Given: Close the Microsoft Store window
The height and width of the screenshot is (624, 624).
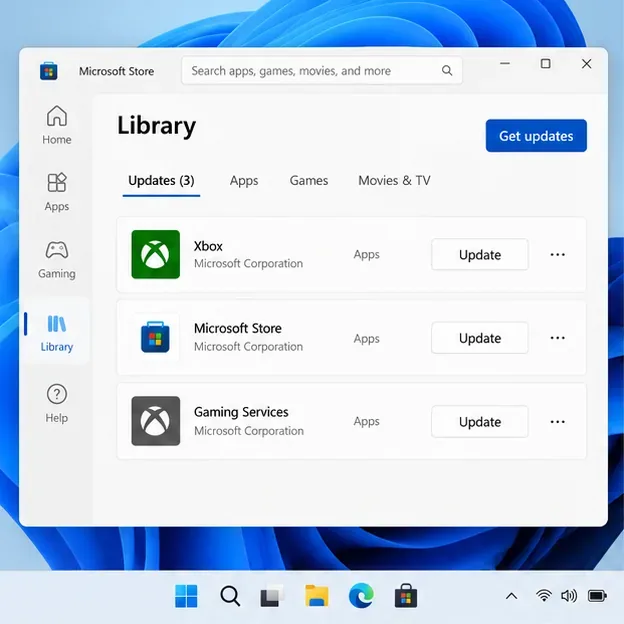Looking at the screenshot, I should pos(586,64).
